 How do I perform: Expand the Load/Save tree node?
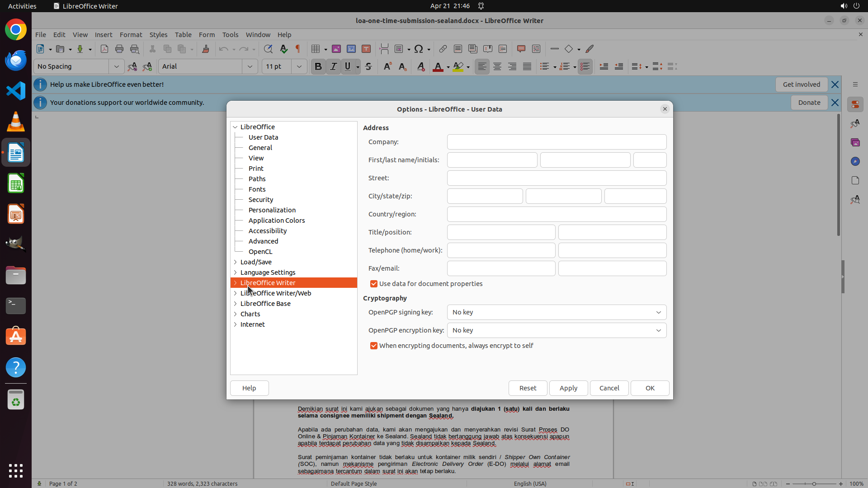point(236,262)
